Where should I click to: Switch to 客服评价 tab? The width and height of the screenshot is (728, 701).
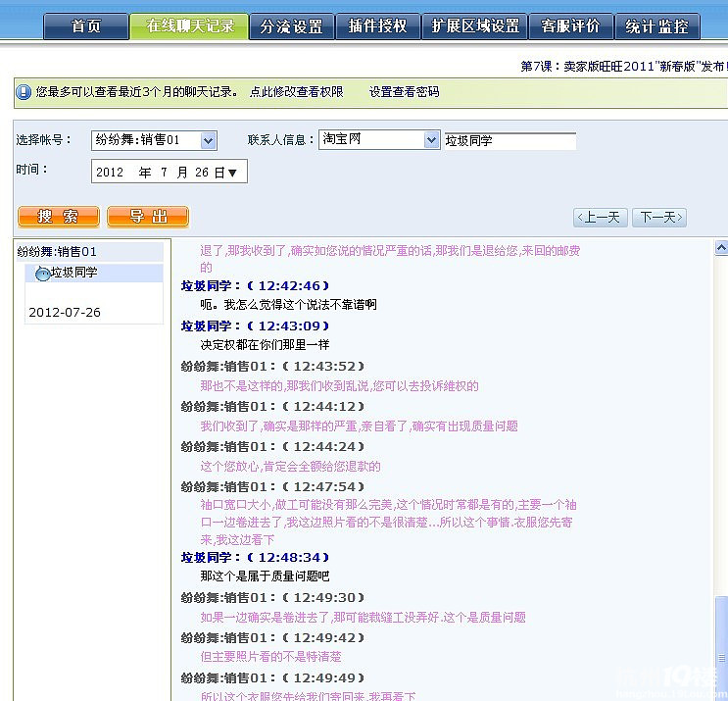pyautogui.click(x=570, y=26)
